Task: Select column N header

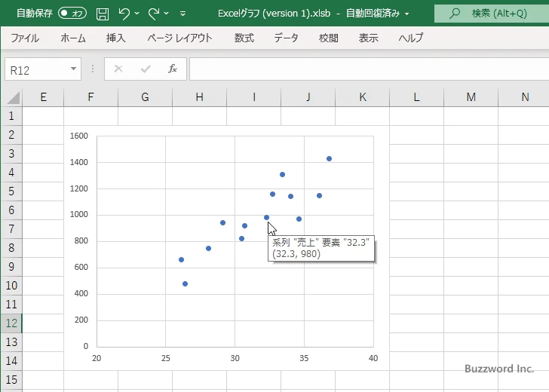Action: tap(524, 97)
